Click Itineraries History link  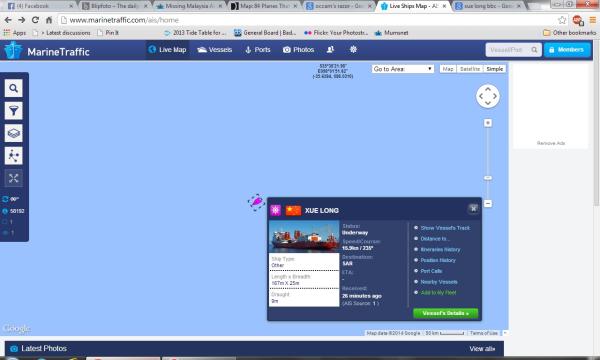(x=440, y=249)
